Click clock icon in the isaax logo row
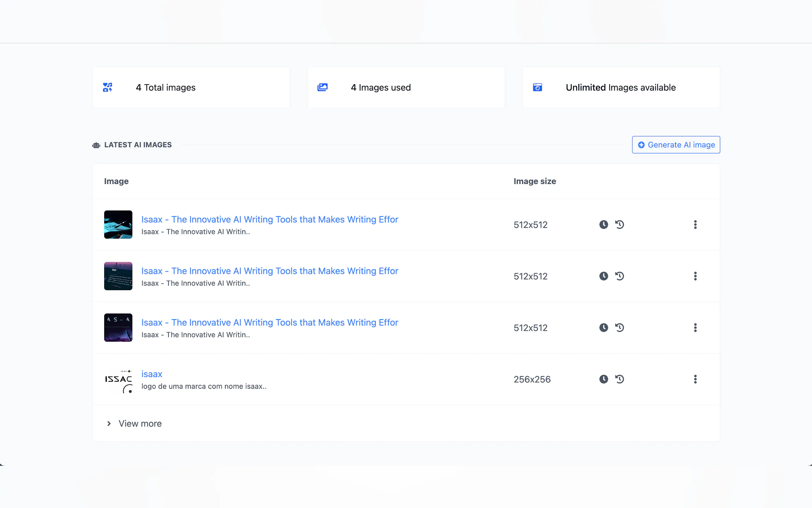Image resolution: width=812 pixels, height=508 pixels. point(603,379)
